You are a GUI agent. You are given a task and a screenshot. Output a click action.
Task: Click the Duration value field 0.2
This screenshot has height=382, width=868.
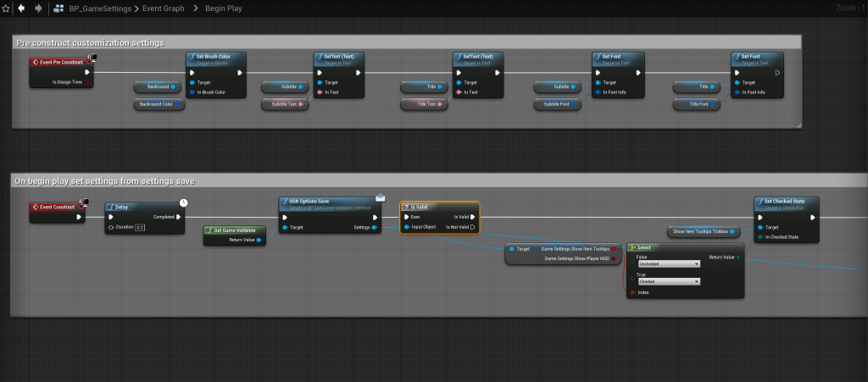[x=140, y=227]
